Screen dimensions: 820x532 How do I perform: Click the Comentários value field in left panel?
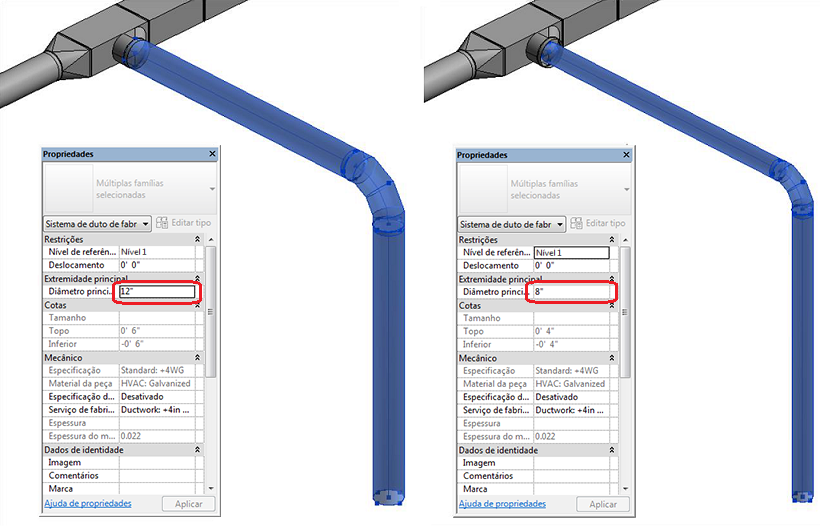[x=157, y=476]
